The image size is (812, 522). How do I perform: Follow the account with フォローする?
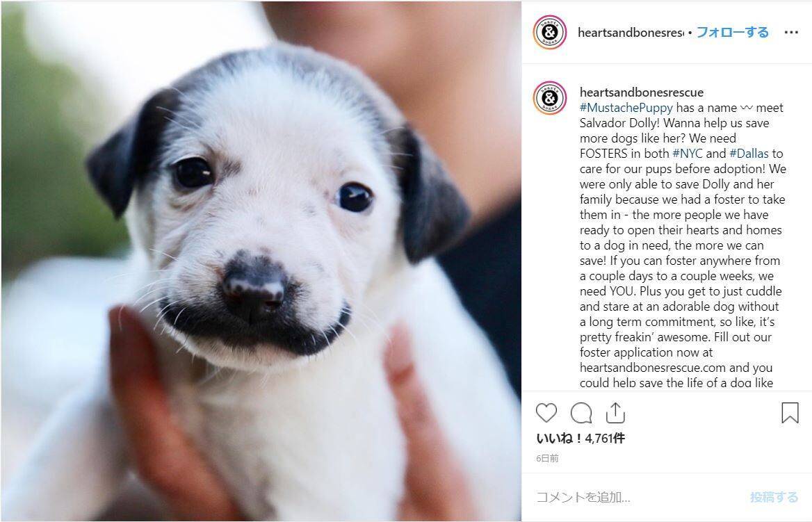[x=732, y=32]
